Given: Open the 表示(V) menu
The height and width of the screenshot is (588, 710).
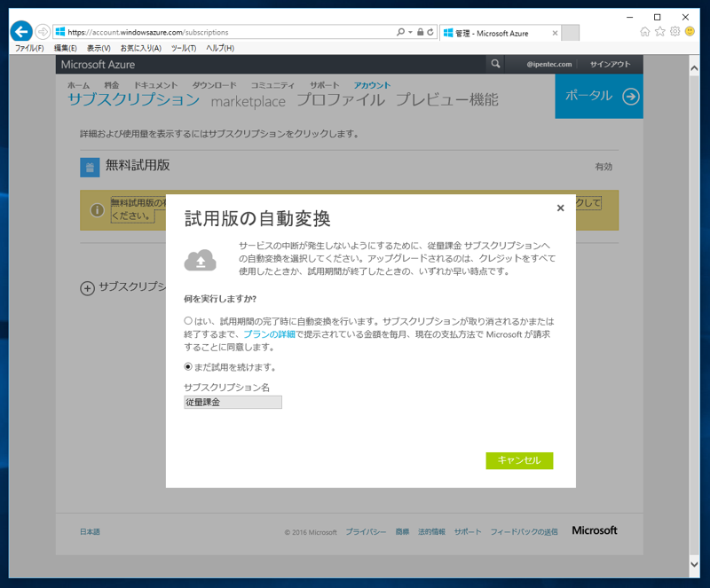Looking at the screenshot, I should click(x=99, y=48).
